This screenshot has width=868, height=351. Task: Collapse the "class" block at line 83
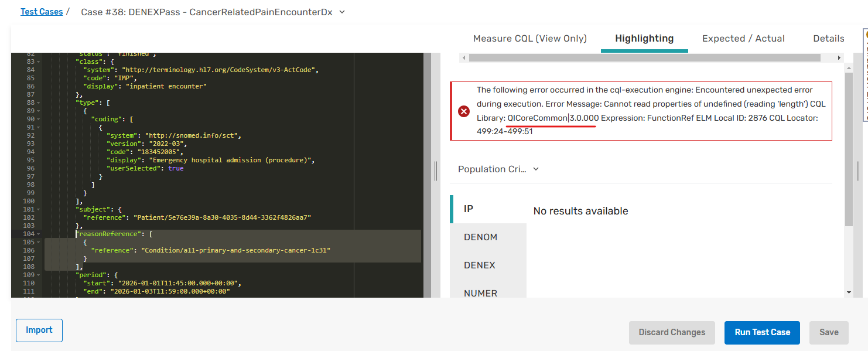(x=38, y=62)
